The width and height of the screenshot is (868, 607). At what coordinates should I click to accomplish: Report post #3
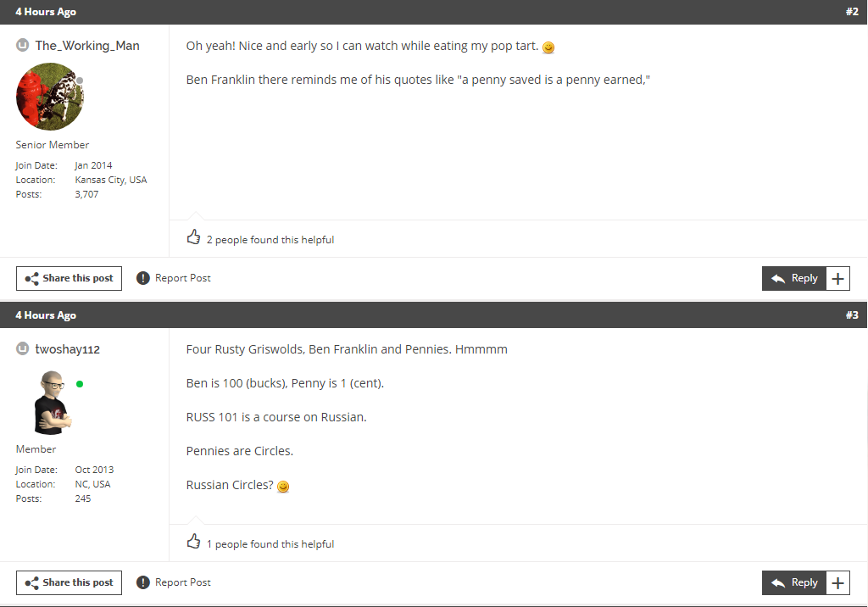173,582
